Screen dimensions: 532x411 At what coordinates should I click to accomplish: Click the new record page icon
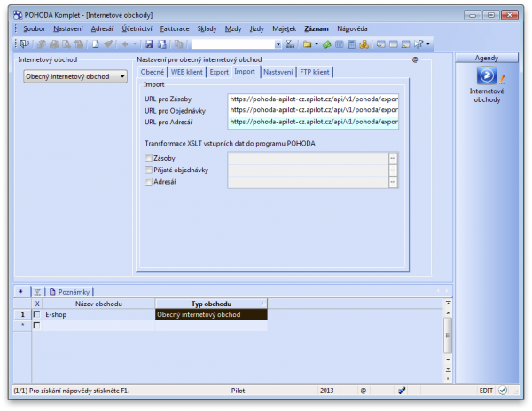coord(96,44)
